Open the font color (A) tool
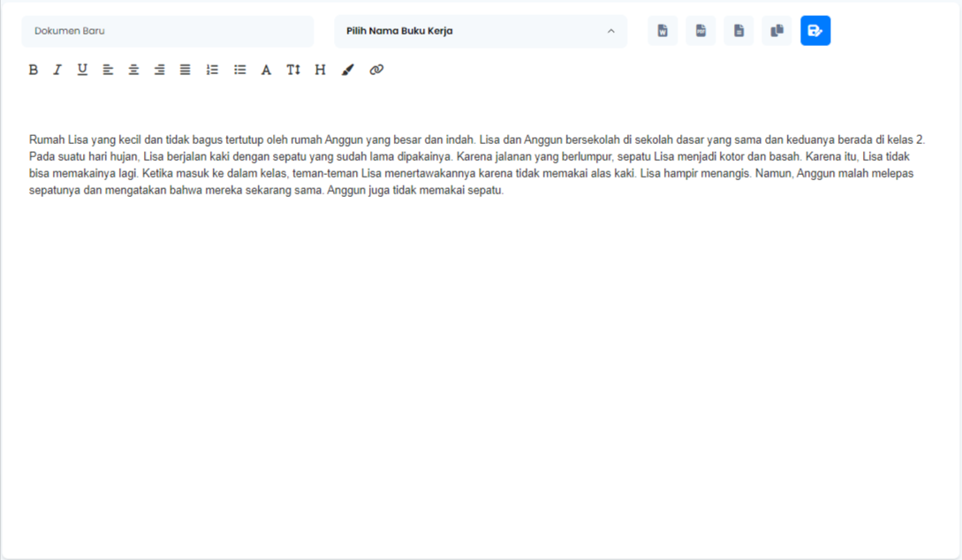The height and width of the screenshot is (560, 962). pyautogui.click(x=266, y=70)
